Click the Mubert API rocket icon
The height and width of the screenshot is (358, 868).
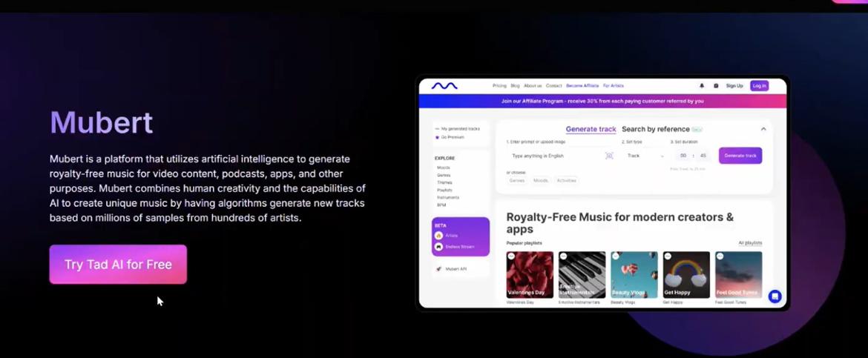pyautogui.click(x=438, y=269)
